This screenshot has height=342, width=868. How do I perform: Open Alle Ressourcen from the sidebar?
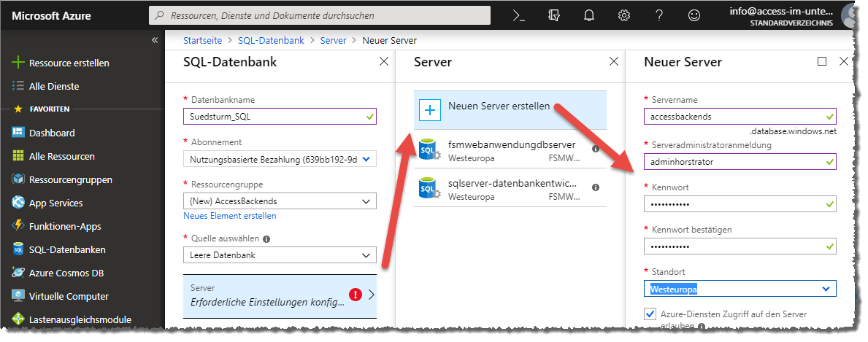(x=62, y=156)
